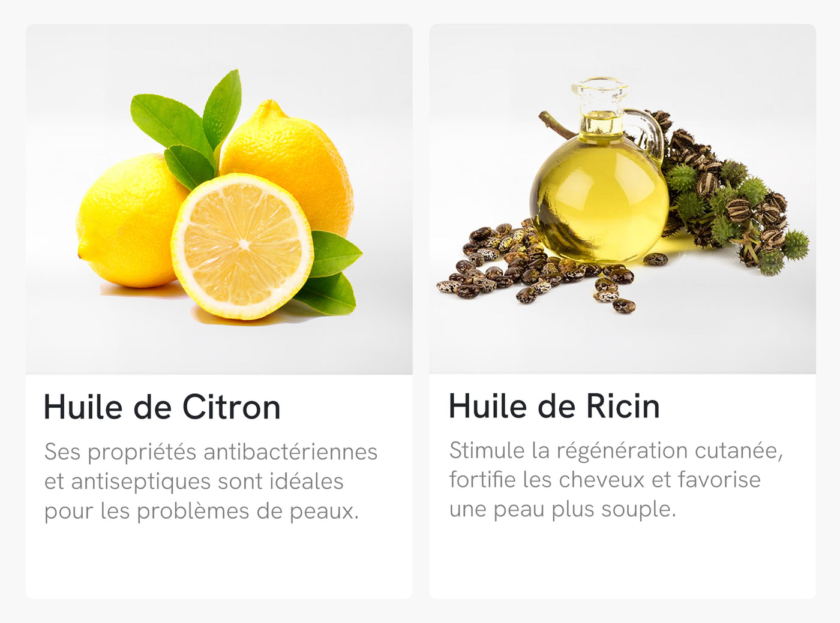Click the word 'antibactériennes' in the description
The width and height of the screenshot is (840, 623).
point(290,452)
